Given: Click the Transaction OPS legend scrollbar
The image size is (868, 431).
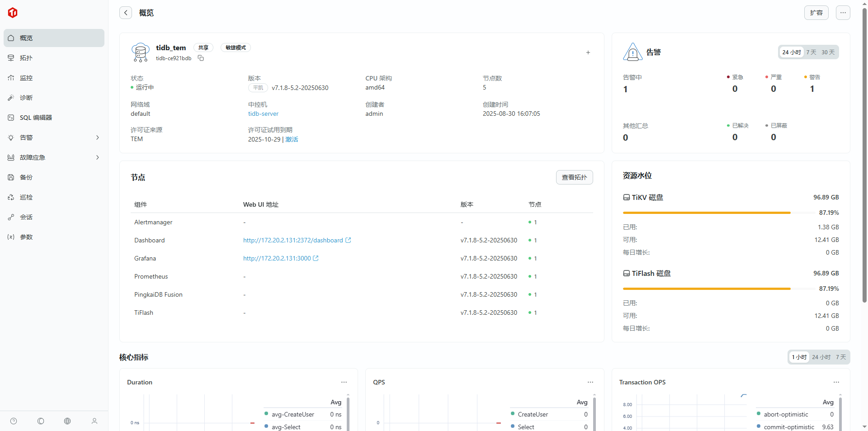Looking at the screenshot, I should [x=840, y=414].
